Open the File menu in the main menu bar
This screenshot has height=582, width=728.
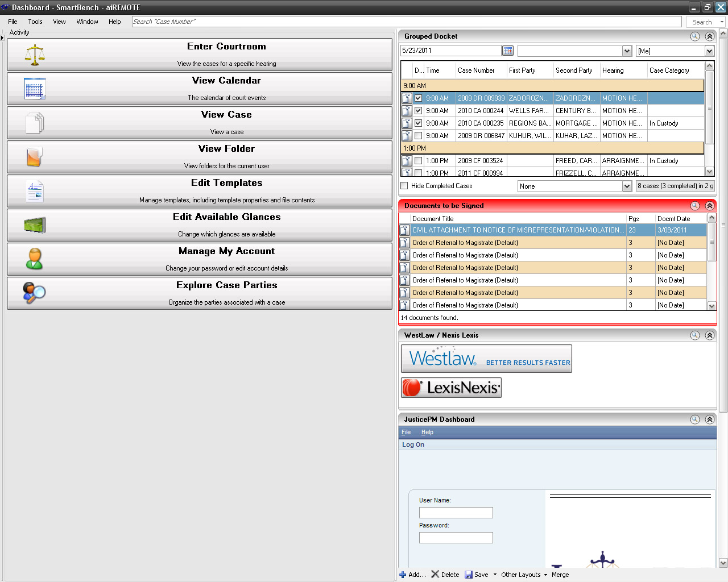click(13, 22)
